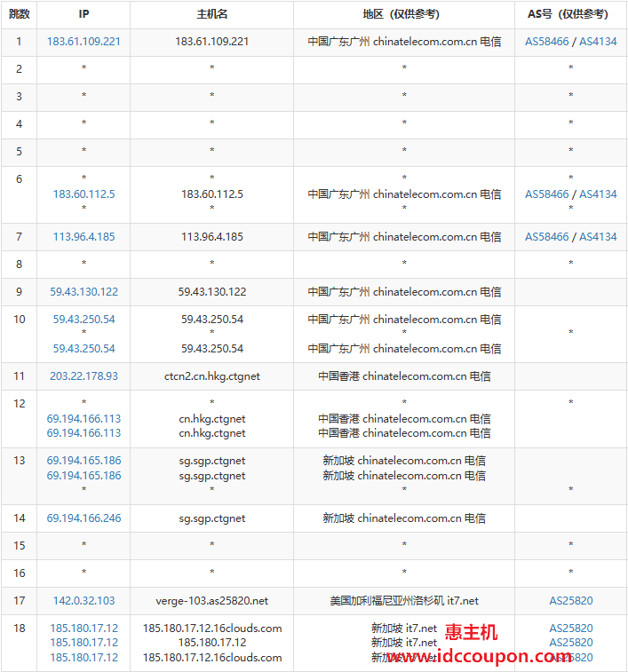
Task: Open IP link 113.96.4.185 in hop 7
Action: (83, 236)
